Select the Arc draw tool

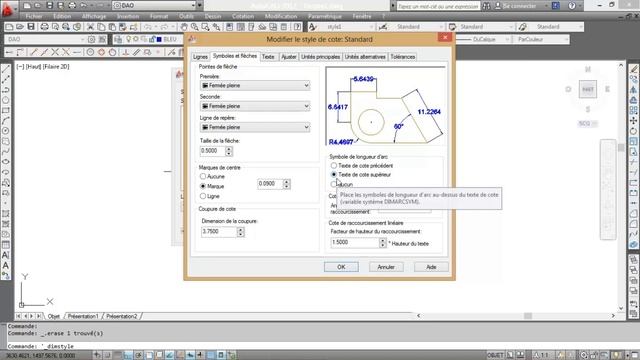[6, 121]
